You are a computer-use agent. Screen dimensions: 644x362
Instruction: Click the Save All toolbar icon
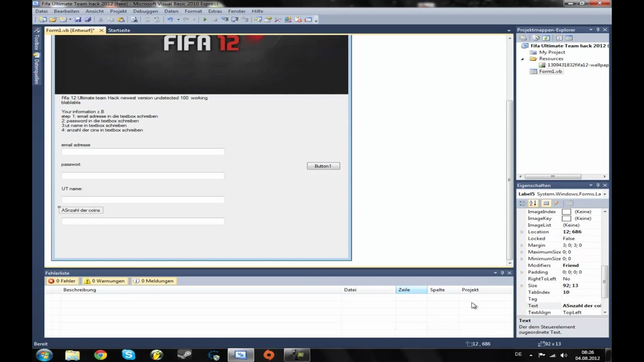[88, 20]
